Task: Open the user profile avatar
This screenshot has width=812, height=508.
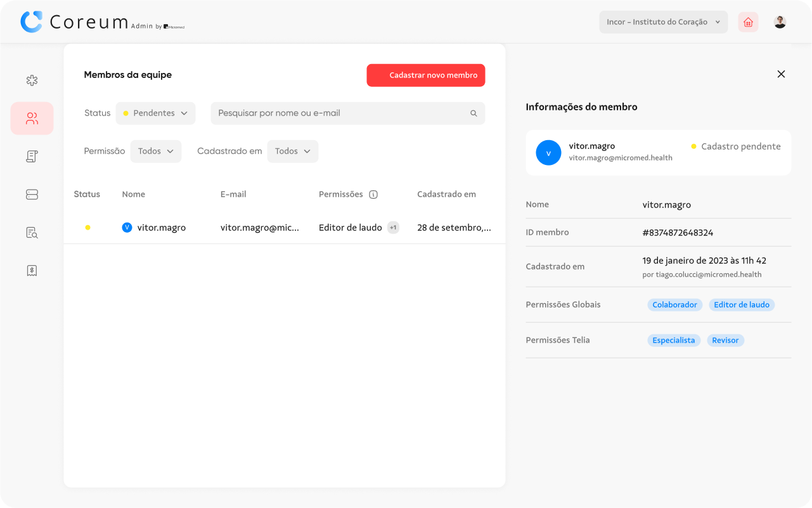Action: click(780, 22)
